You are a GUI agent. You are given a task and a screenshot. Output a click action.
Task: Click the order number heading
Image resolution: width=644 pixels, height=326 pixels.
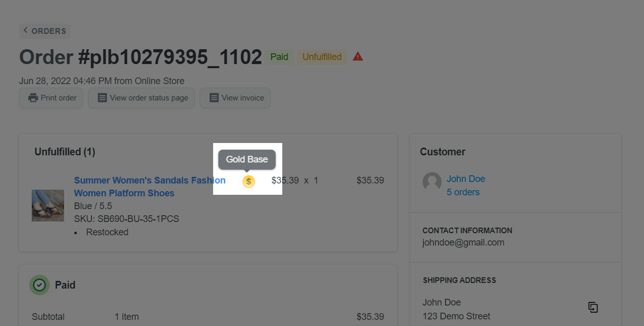coord(140,57)
